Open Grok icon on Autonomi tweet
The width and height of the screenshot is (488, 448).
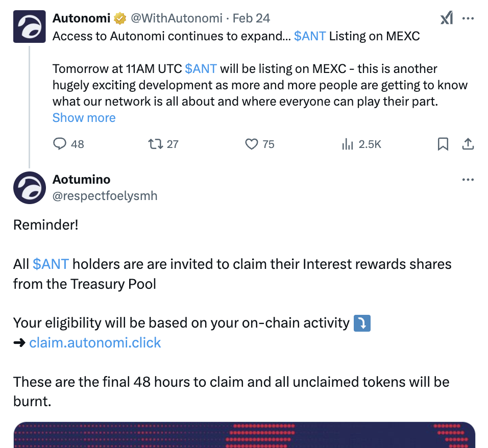tap(446, 19)
